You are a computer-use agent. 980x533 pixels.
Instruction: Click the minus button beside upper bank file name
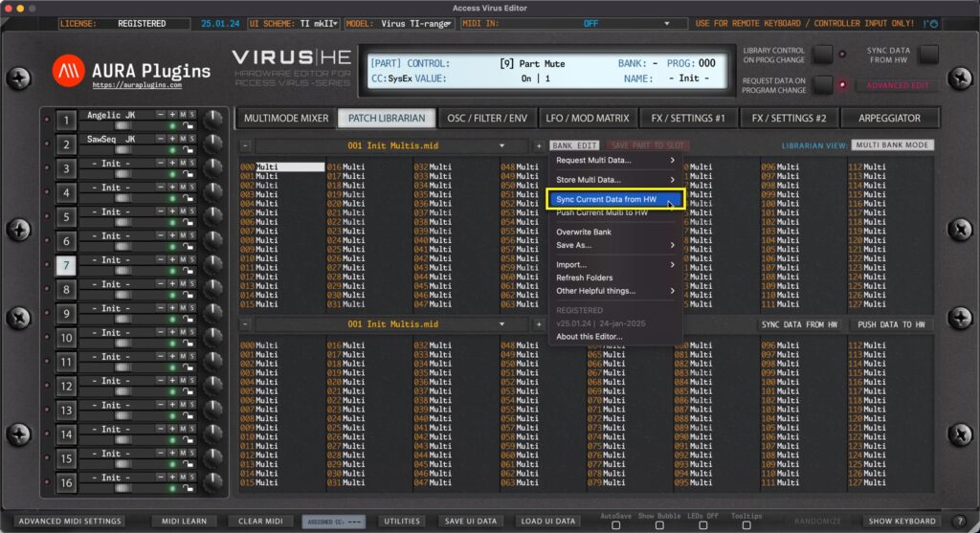point(246,145)
